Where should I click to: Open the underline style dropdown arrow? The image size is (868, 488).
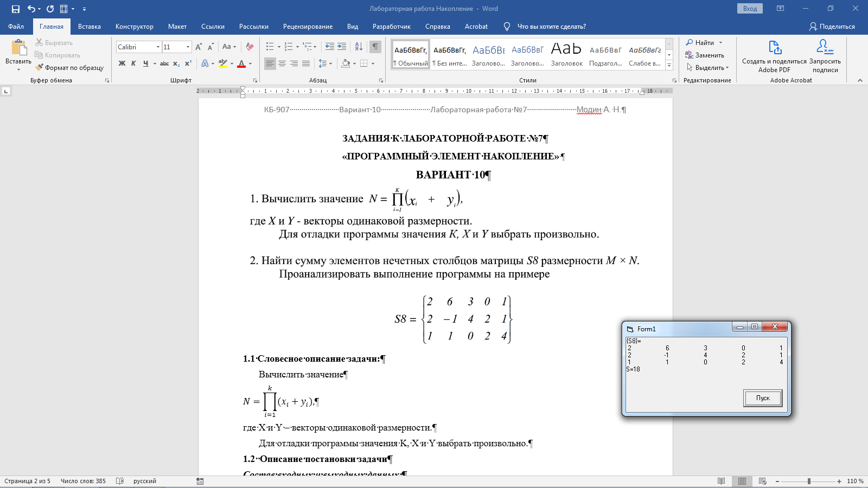point(155,63)
